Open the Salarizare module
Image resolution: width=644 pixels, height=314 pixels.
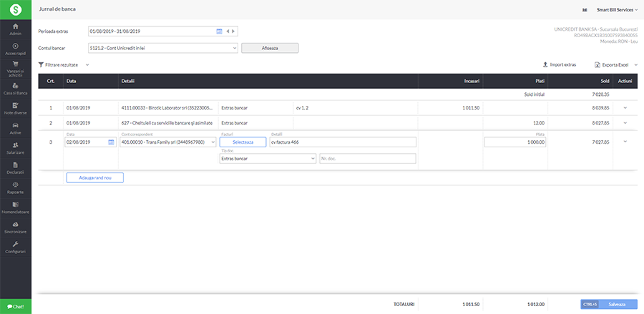point(16,148)
